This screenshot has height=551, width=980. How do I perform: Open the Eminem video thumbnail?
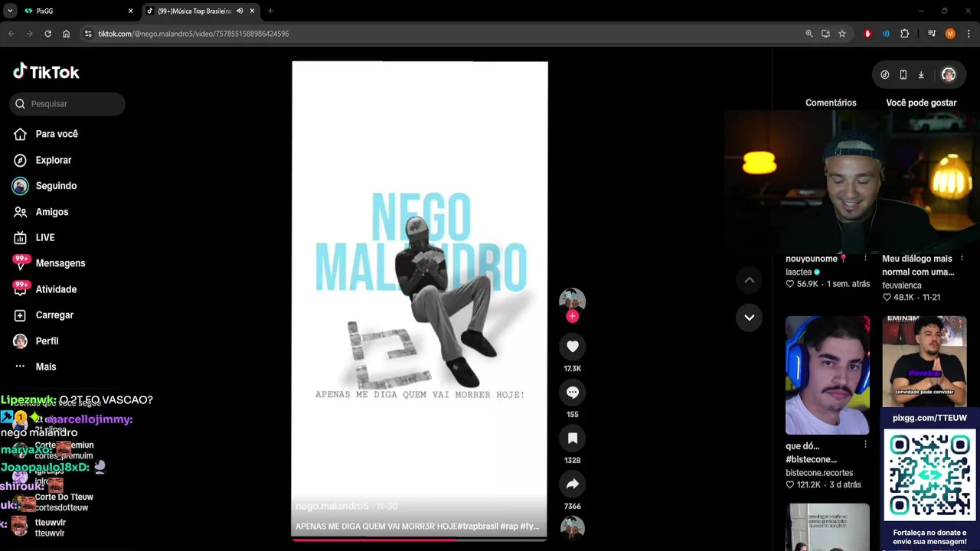click(x=924, y=361)
